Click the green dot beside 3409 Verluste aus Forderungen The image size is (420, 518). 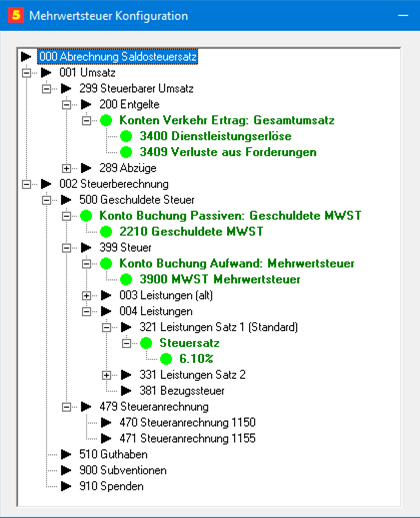point(126,152)
